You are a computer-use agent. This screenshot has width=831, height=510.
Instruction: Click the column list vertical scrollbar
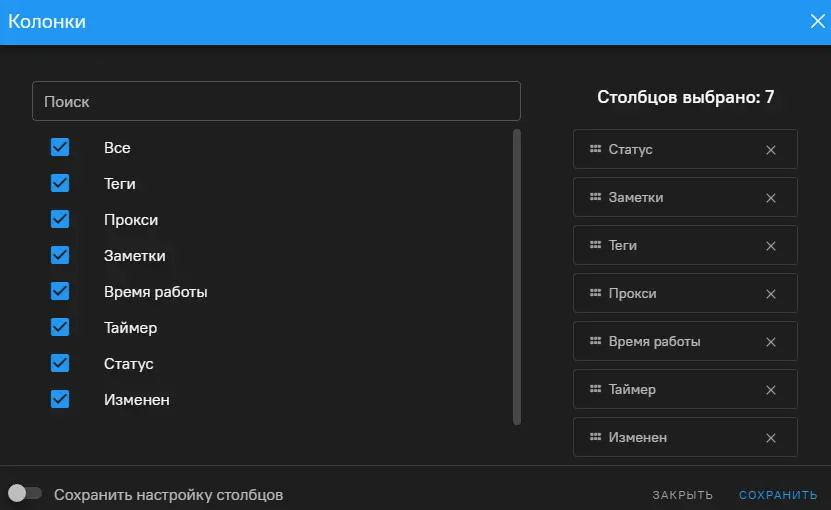coord(517,276)
